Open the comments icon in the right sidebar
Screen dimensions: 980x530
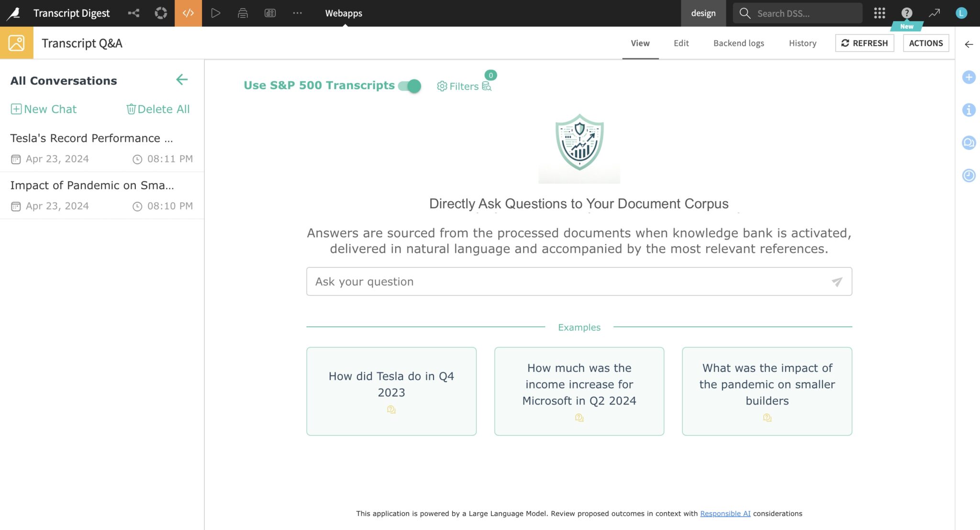(x=969, y=143)
